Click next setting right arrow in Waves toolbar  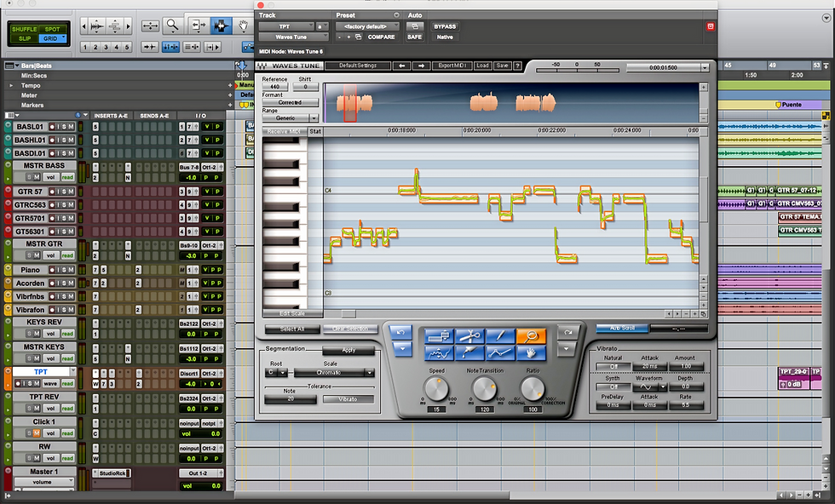(x=421, y=66)
